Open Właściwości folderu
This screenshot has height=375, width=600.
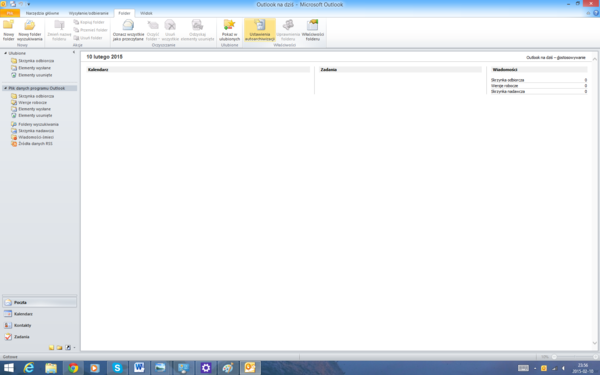(x=313, y=30)
